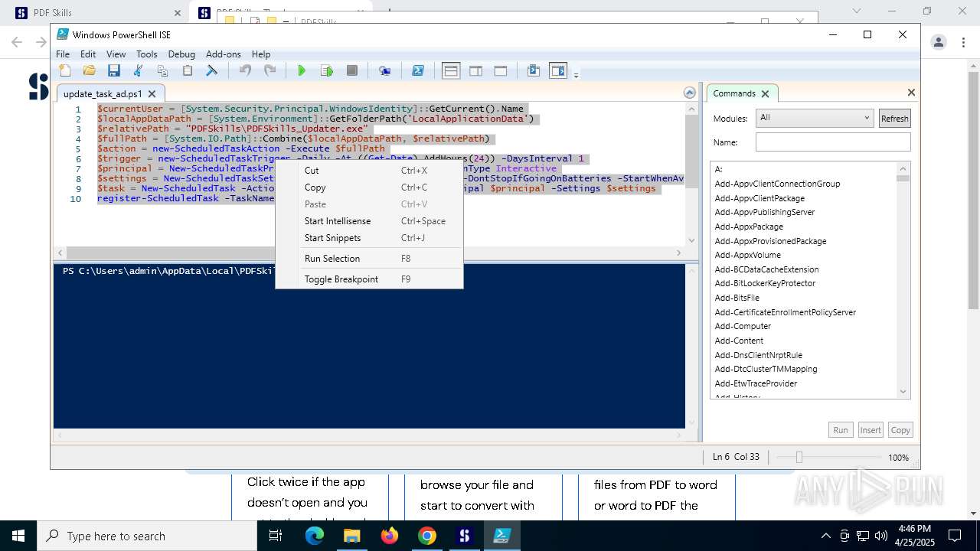The width and height of the screenshot is (980, 551).
Task: Click the Paste clipboard toolbar icon
Action: [x=187, y=70]
